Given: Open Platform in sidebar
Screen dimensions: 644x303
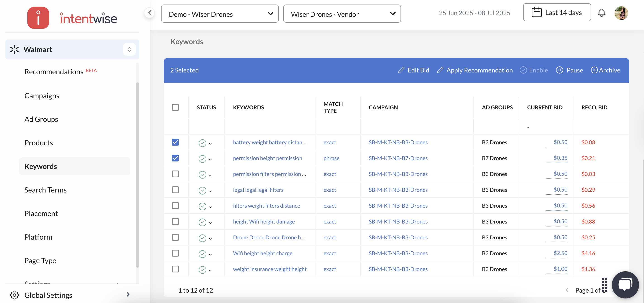Looking at the screenshot, I should 38,237.
